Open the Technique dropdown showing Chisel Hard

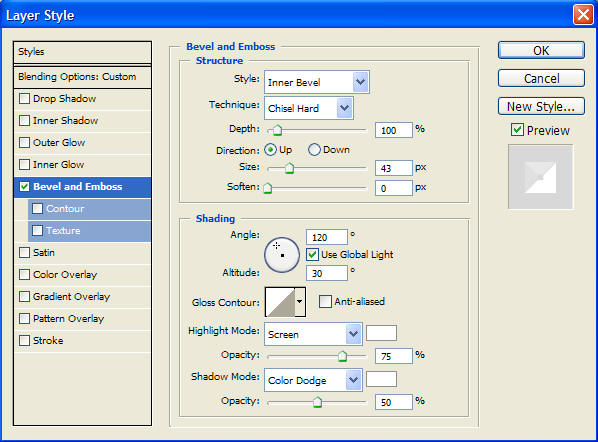[x=309, y=108]
